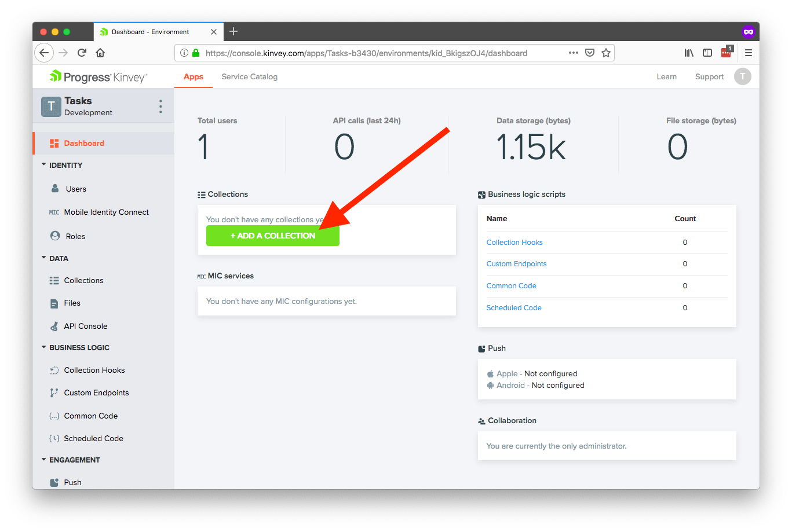792x532 pixels.
Task: Open the Scheduled Code link in scripts table
Action: [x=514, y=308]
